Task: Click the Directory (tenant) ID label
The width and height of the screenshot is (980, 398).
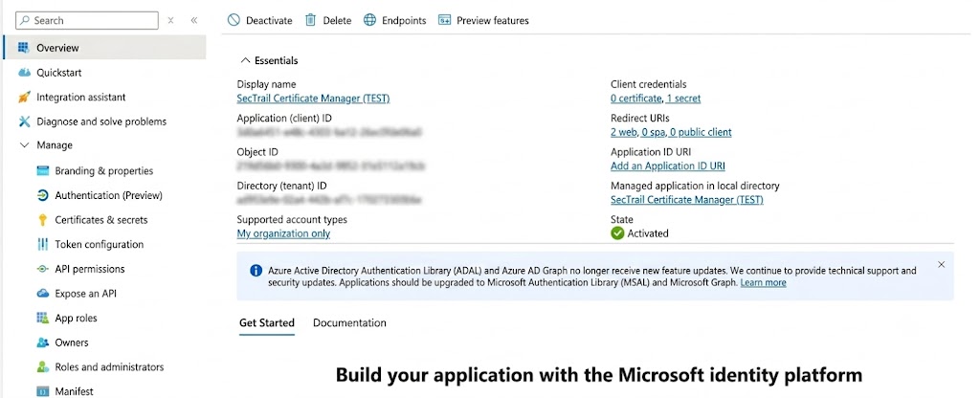Action: 282,186
